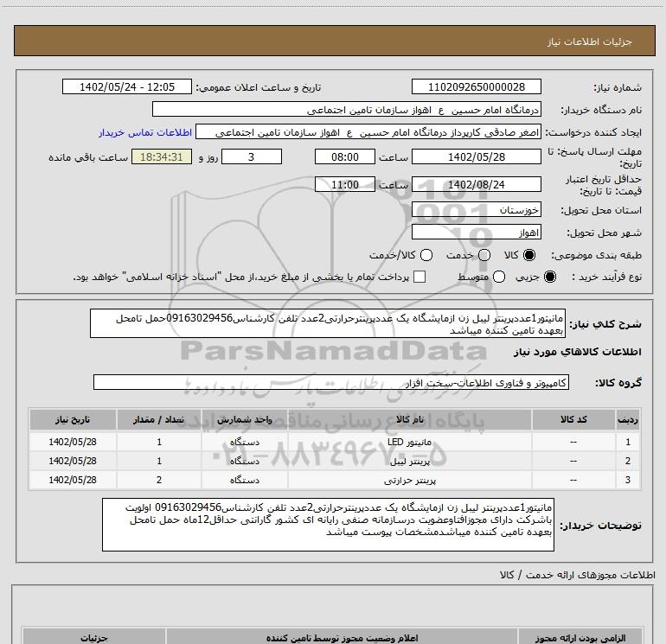Viewport: 666px width, 644px height.
Task: Click the الزامی بودن ارائه مجوز header
Action: [x=580, y=638]
